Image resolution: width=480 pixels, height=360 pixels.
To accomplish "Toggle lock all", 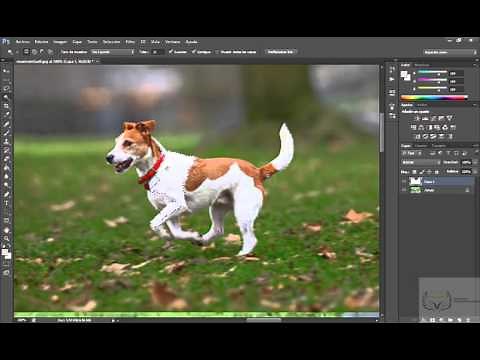I will 437,172.
